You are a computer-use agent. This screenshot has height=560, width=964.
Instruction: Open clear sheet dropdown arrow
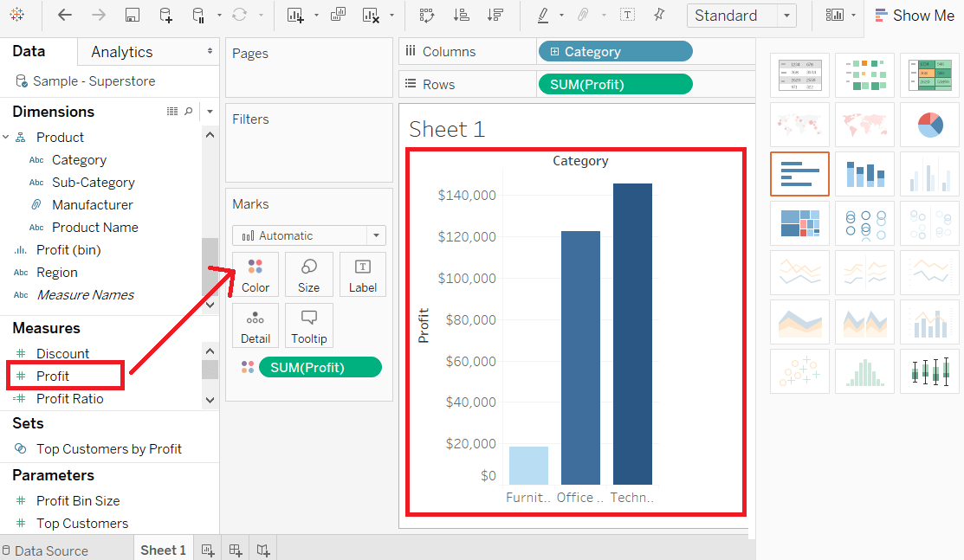pos(391,16)
